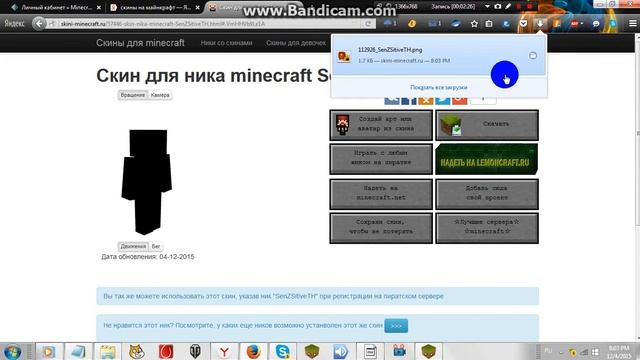Select the 'Вращение' toggle button
Screen dimensions: 640x360
[133, 95]
